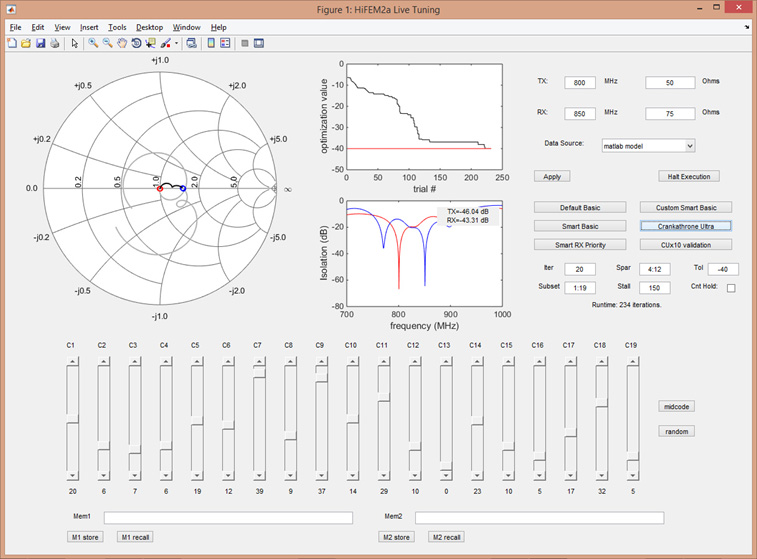This screenshot has width=757, height=559.
Task: Open the Data Source dropdown
Action: tap(647, 145)
